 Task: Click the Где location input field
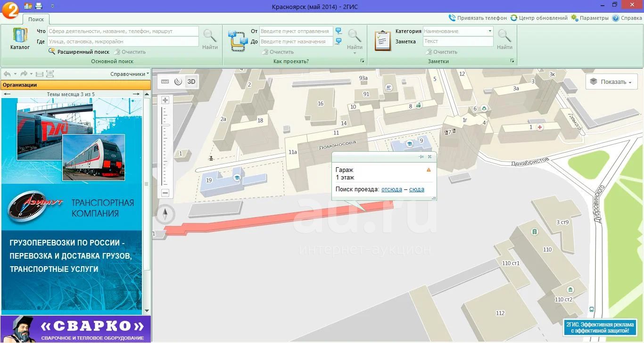[x=123, y=41]
